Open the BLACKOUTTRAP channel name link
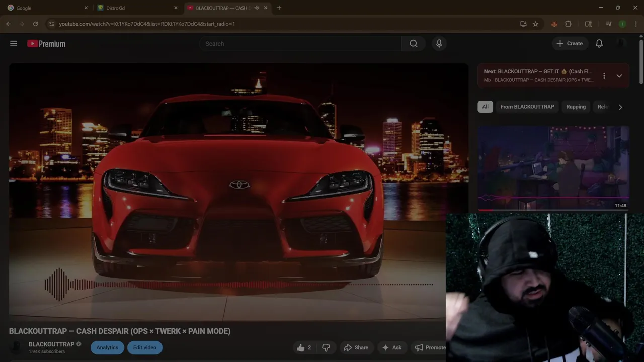The height and width of the screenshot is (362, 644). tap(51, 344)
